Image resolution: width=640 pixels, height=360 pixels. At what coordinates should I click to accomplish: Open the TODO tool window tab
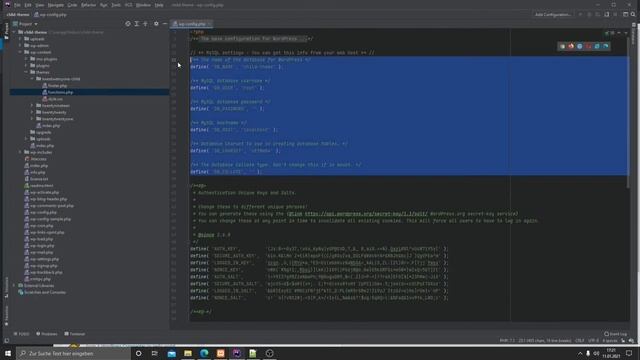point(21,334)
